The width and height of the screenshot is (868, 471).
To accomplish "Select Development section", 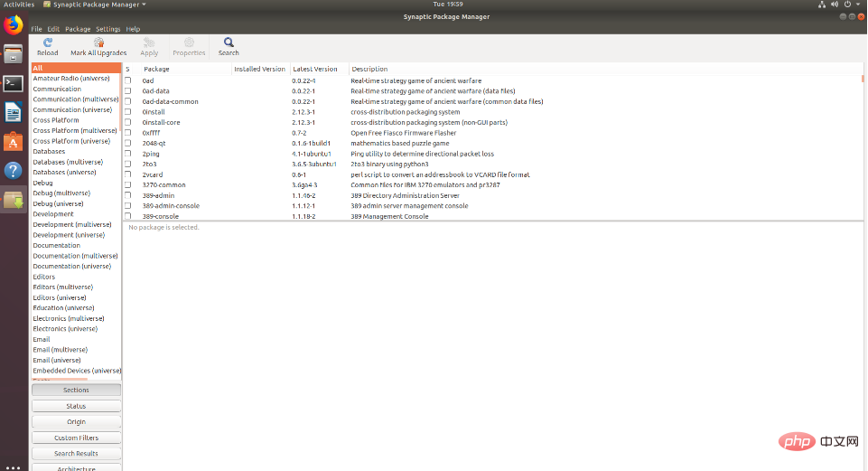I will (x=76, y=214).
